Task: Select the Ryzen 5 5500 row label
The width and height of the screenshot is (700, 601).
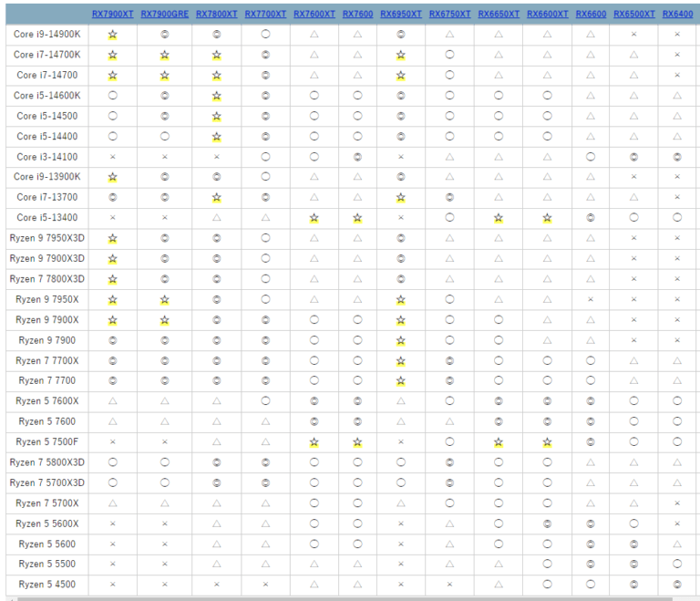Action: pyautogui.click(x=47, y=564)
